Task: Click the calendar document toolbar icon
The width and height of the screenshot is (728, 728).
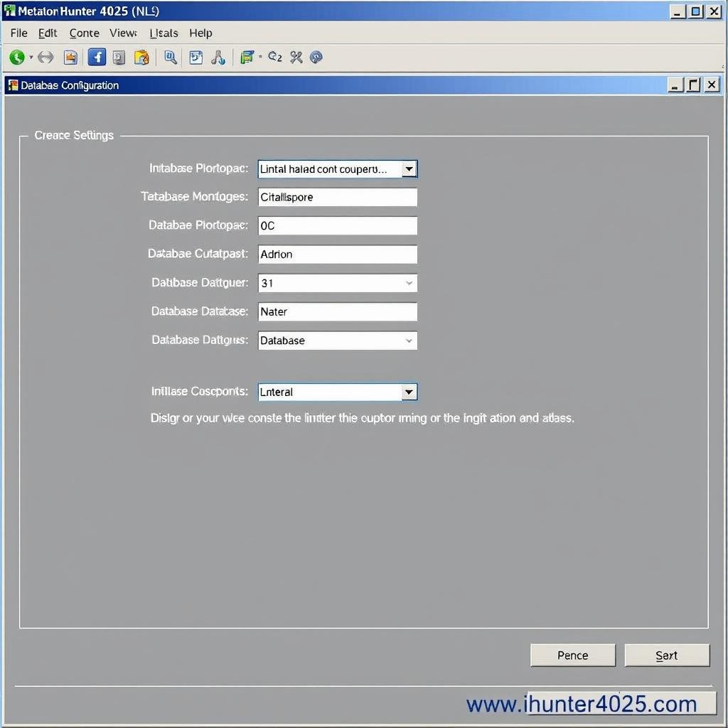Action: click(x=196, y=57)
